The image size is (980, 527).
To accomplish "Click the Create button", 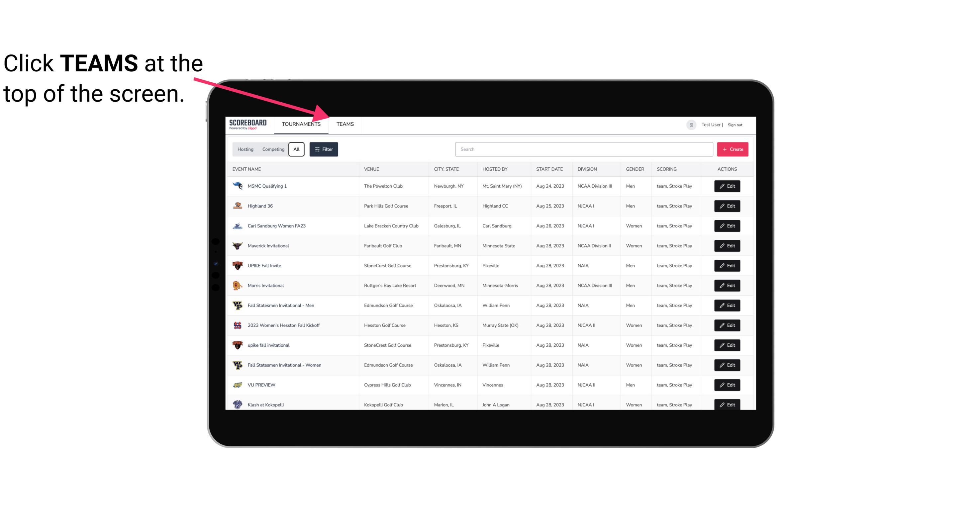I will pos(733,149).
